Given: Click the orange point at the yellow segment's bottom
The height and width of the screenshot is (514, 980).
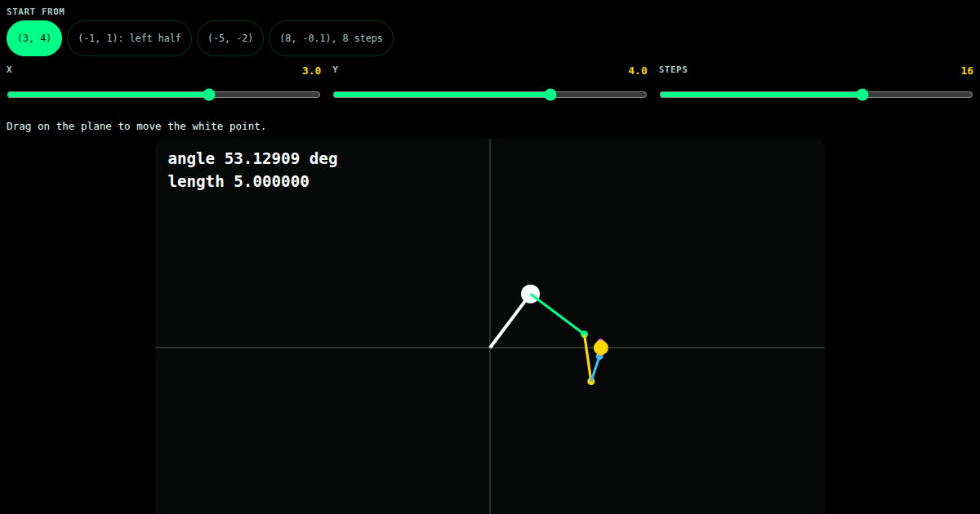Looking at the screenshot, I should (x=591, y=381).
